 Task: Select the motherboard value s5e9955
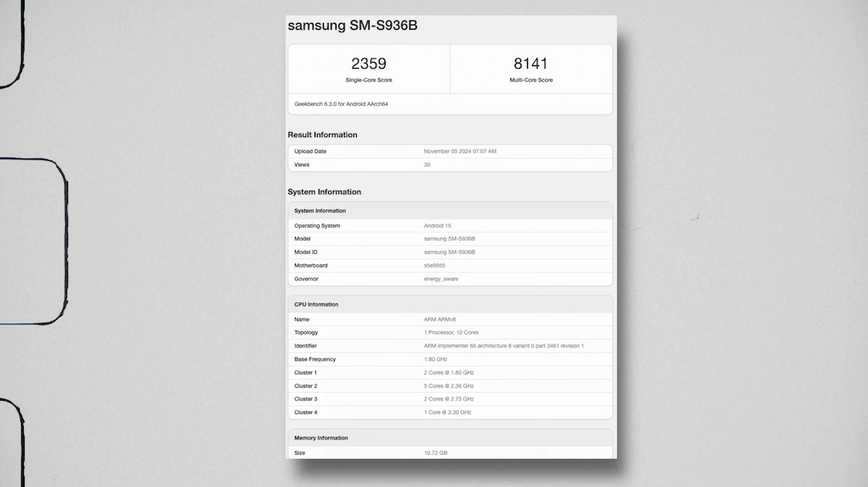pyautogui.click(x=435, y=266)
